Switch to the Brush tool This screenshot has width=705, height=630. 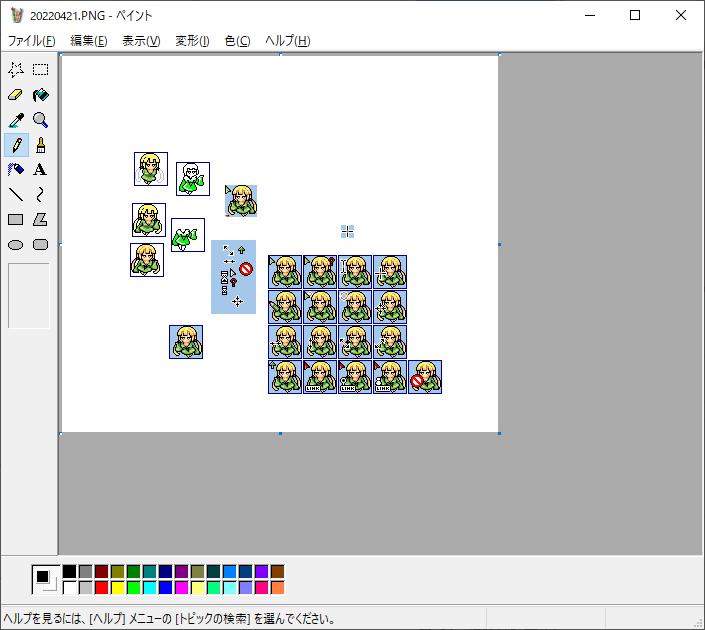pos(41,145)
